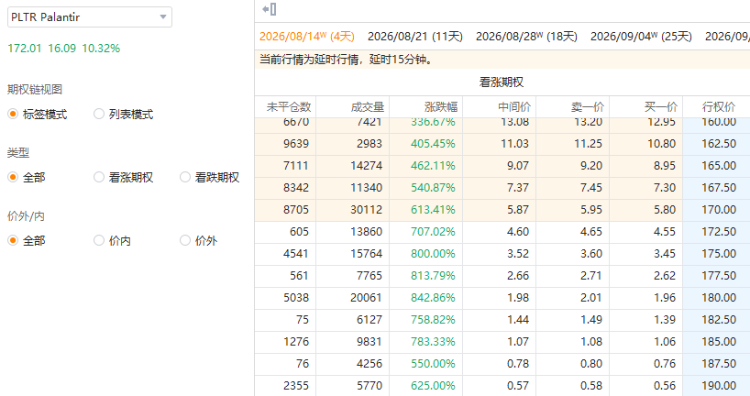Select strike price 190.00
The height and width of the screenshot is (396, 750).
(718, 385)
